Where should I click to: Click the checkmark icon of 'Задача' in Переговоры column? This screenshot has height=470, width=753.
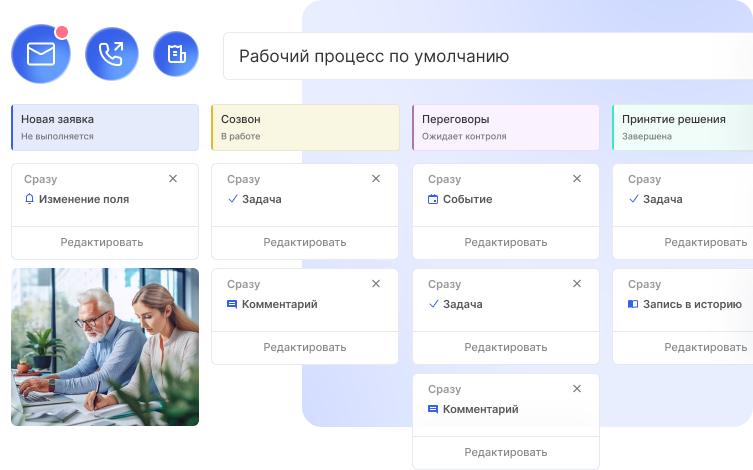click(x=434, y=304)
